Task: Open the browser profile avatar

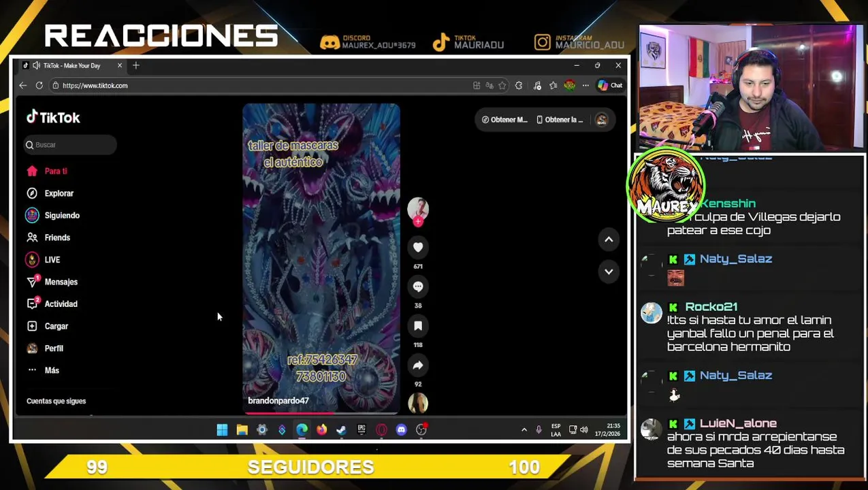Action: (570, 86)
